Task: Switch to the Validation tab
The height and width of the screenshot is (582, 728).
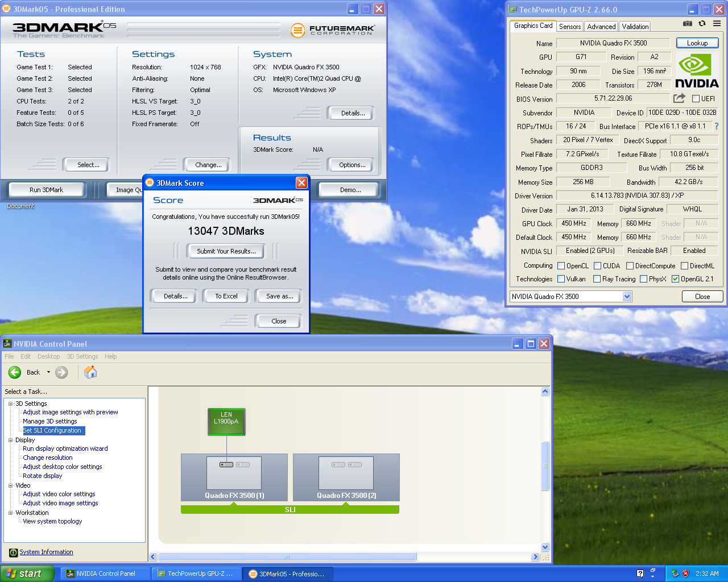Action: click(635, 27)
